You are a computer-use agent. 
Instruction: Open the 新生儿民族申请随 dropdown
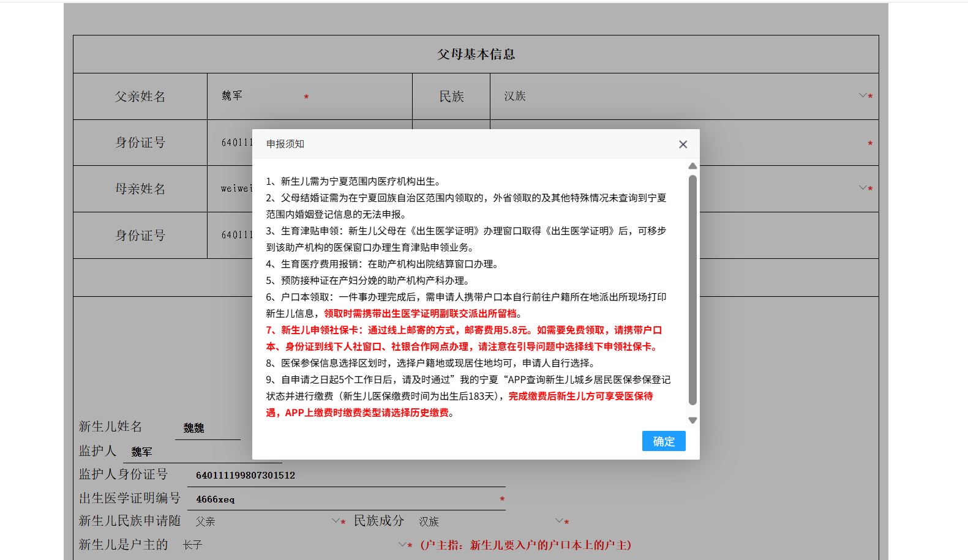(336, 521)
